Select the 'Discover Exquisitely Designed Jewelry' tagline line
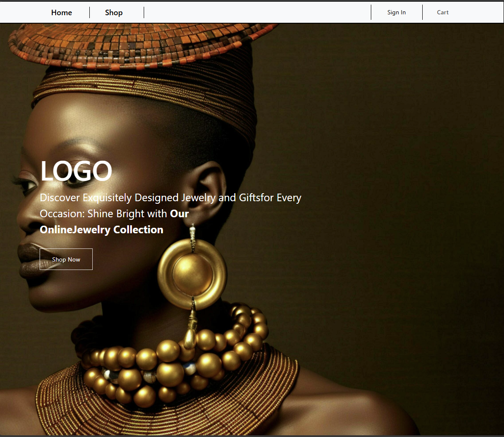 coord(170,197)
